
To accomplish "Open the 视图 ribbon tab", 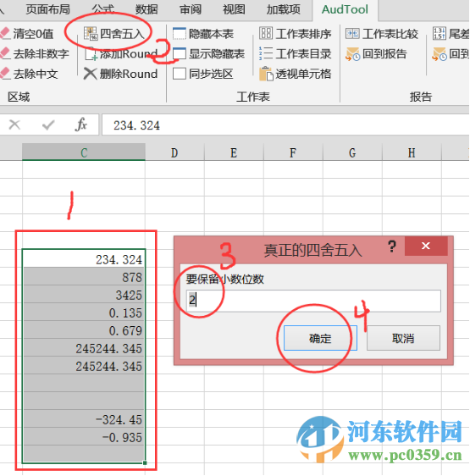I will pos(234,9).
